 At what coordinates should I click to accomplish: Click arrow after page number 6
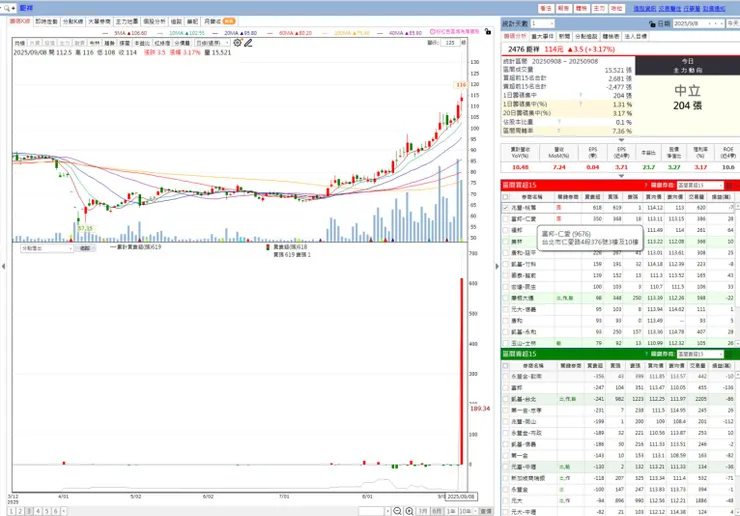point(63,511)
